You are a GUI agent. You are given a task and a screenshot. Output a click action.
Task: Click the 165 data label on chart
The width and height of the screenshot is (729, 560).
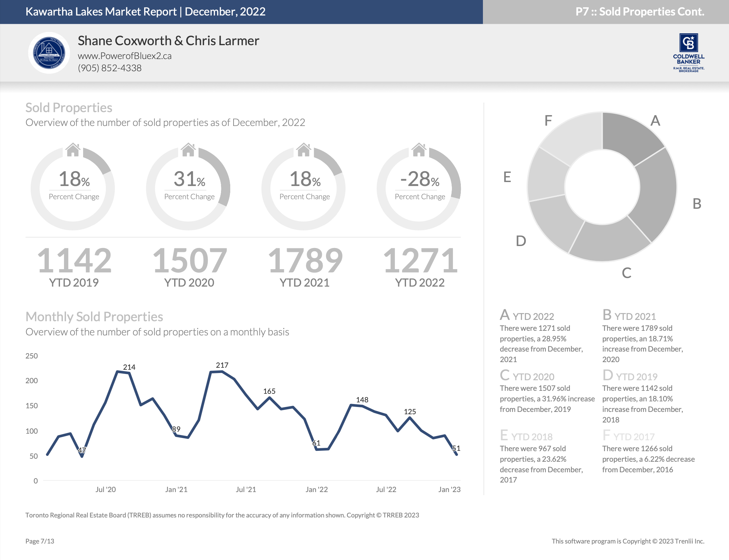269,391
